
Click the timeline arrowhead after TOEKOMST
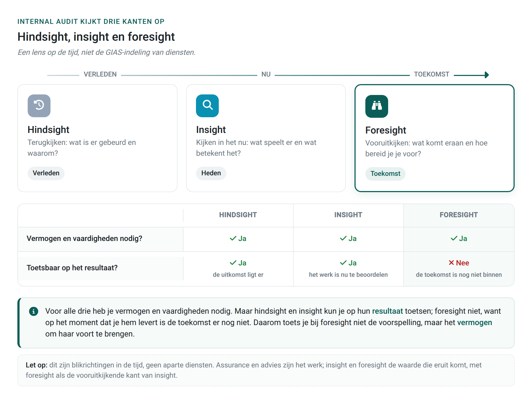[x=487, y=75]
